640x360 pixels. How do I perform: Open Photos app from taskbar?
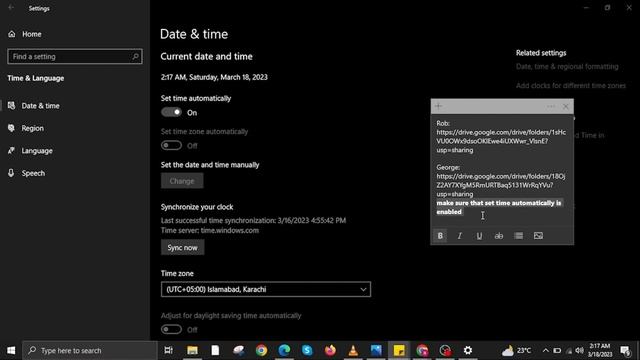pos(376,350)
